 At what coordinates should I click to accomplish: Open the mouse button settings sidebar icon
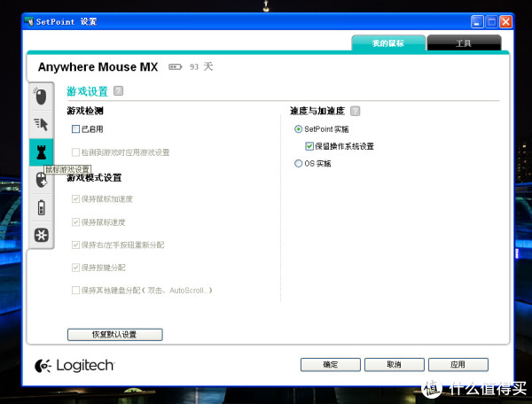41,97
